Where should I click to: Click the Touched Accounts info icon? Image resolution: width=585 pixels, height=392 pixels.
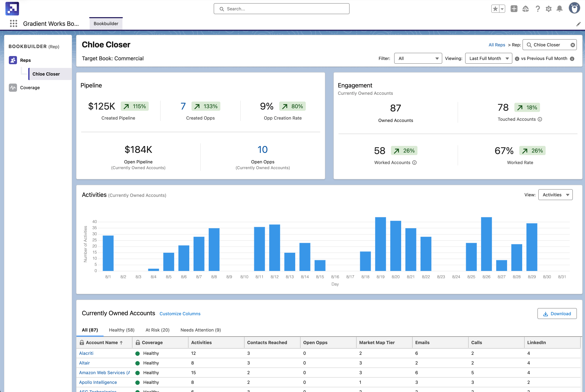click(x=540, y=119)
